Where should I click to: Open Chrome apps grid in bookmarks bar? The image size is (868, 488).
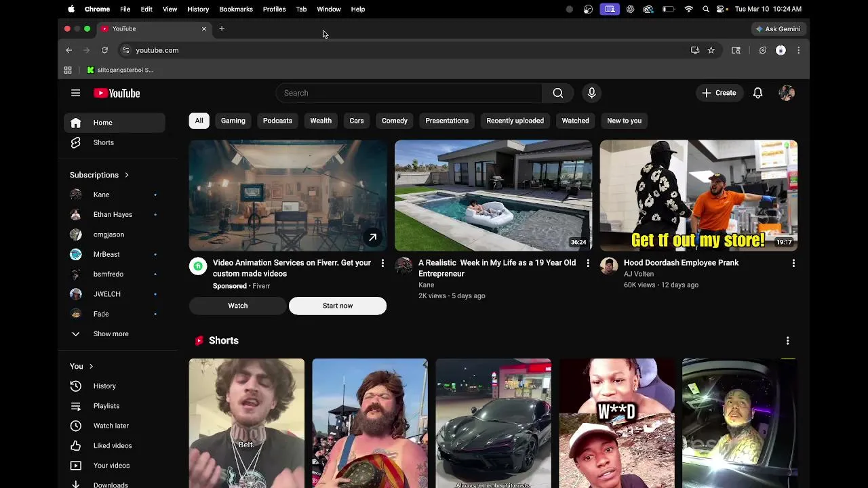point(68,70)
